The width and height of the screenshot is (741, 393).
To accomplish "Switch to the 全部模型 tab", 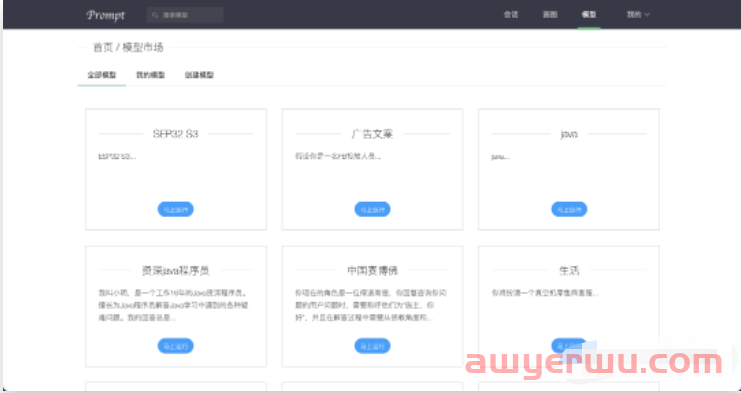I will pyautogui.click(x=102, y=75).
